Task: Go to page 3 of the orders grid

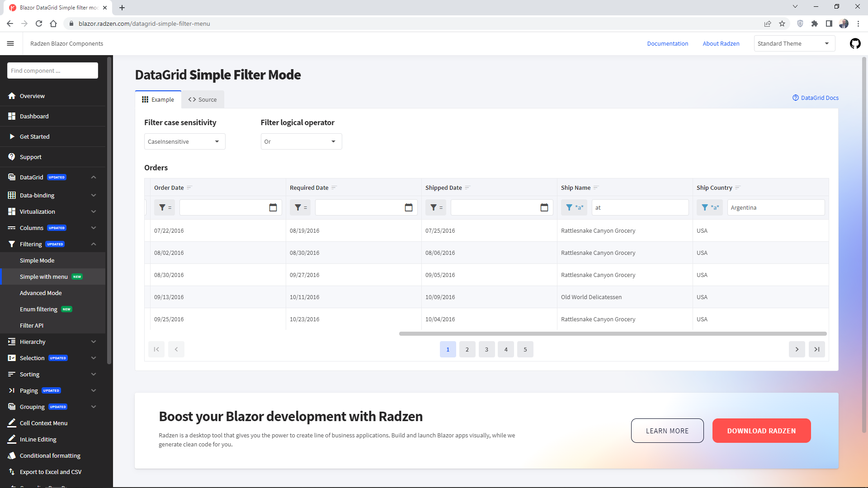Action: coord(486,349)
